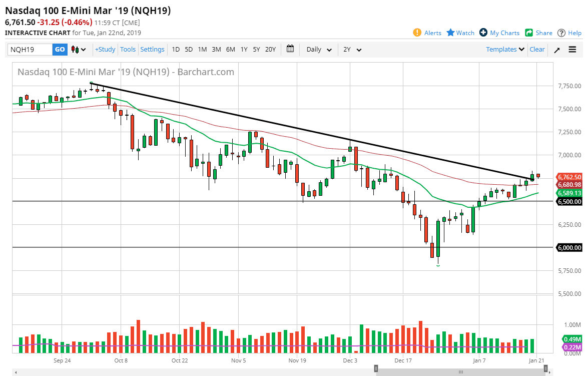Image resolution: width=588 pixels, height=376 pixels.
Task: Expand the 2Y range dropdown
Action: [x=351, y=50]
